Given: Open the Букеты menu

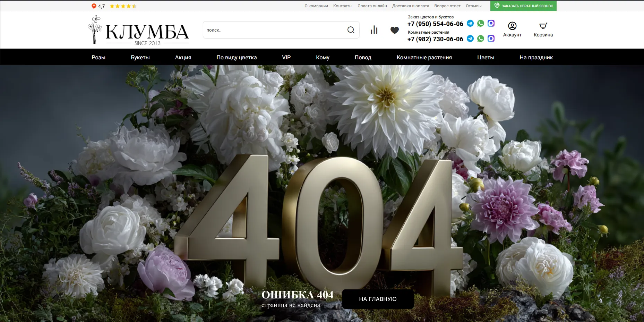Looking at the screenshot, I should point(140,58).
